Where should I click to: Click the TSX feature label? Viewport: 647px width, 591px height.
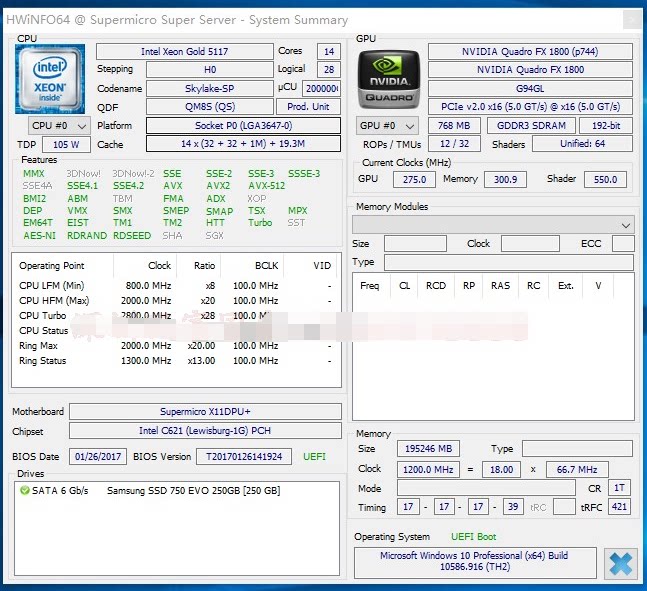click(x=257, y=210)
